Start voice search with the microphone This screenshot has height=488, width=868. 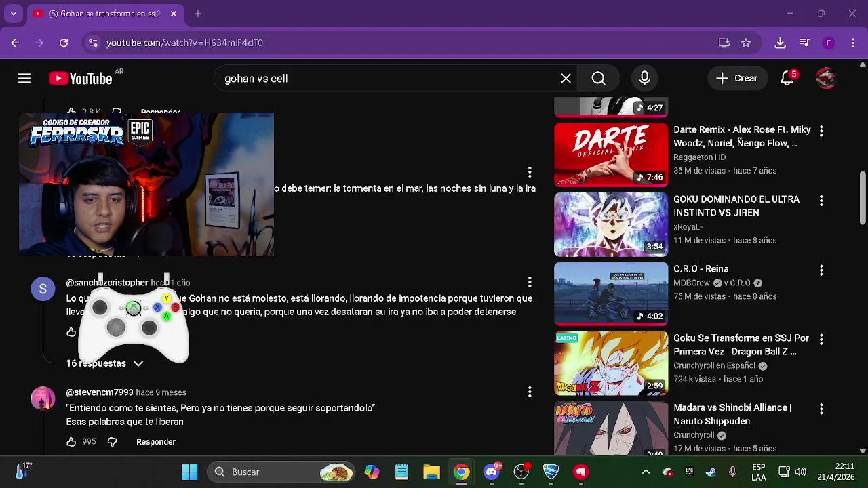coord(644,79)
